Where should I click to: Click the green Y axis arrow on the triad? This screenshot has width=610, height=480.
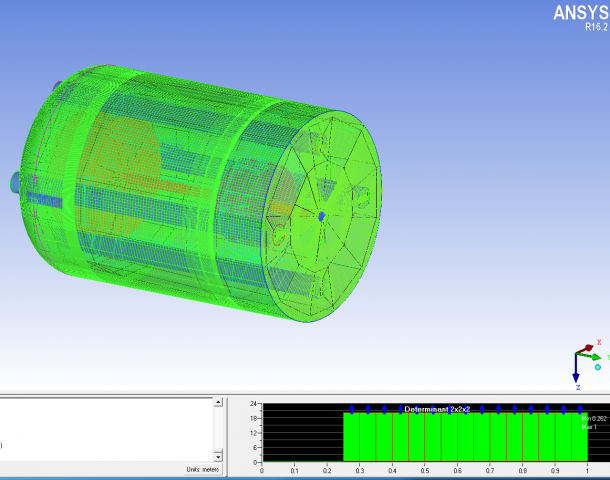pyautogui.click(x=597, y=356)
